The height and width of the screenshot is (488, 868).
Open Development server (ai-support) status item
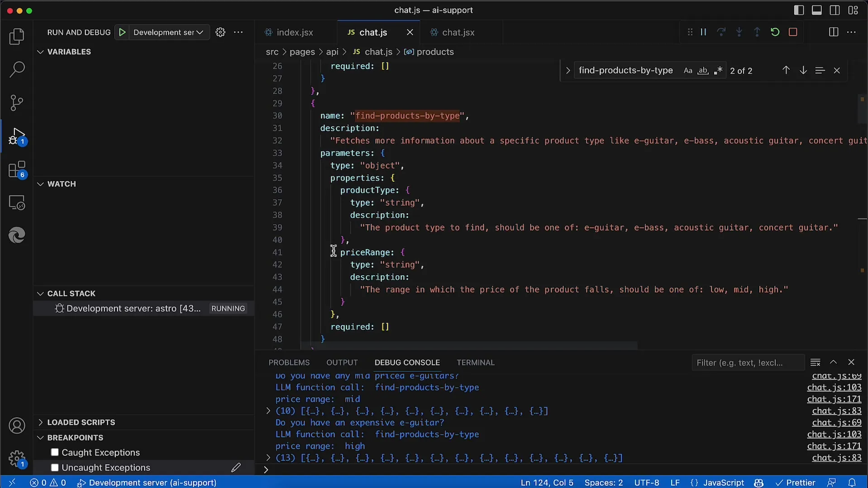tap(147, 483)
